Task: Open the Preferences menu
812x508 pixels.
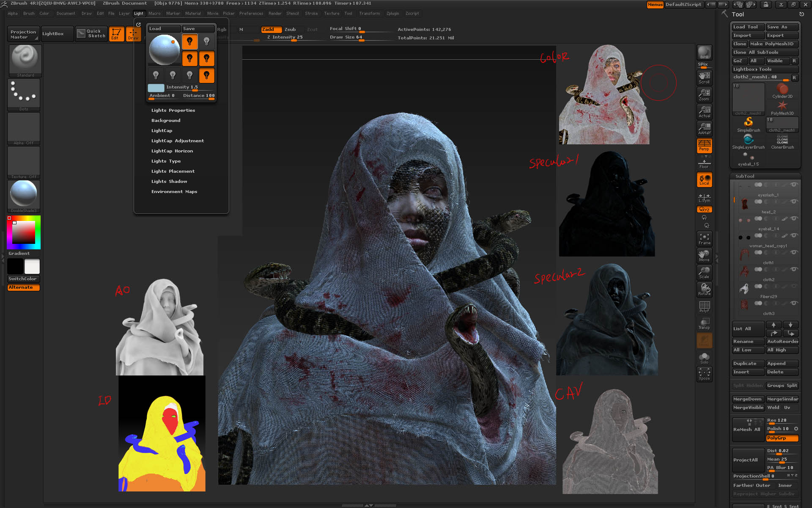Action: click(x=251, y=14)
